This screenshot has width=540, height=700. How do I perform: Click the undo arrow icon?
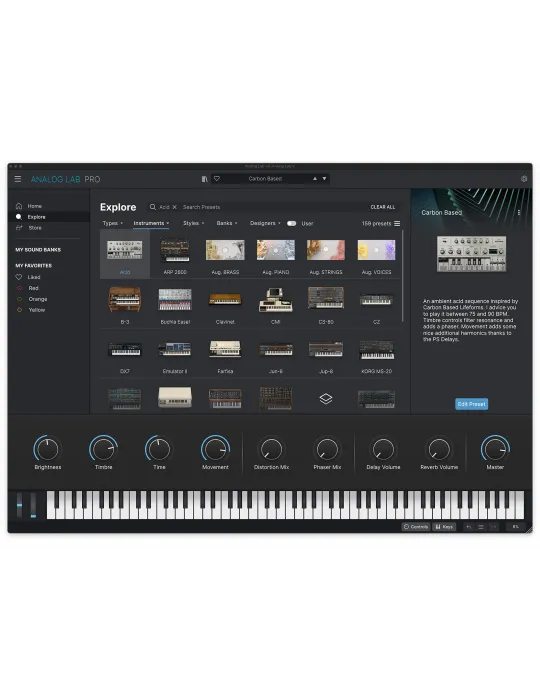(x=469, y=527)
